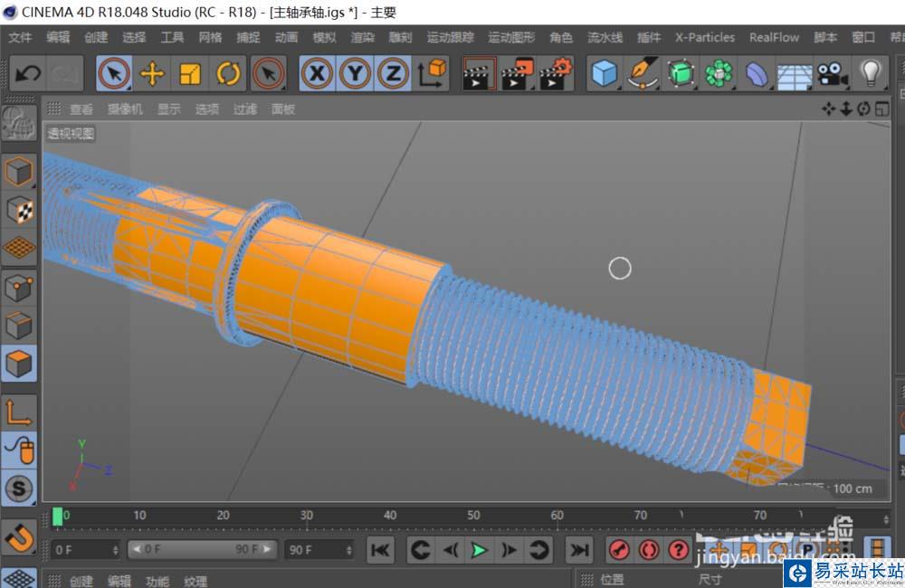This screenshot has height=588, width=905.
Task: Click viewport zoom arrow icon
Action: coord(846,109)
